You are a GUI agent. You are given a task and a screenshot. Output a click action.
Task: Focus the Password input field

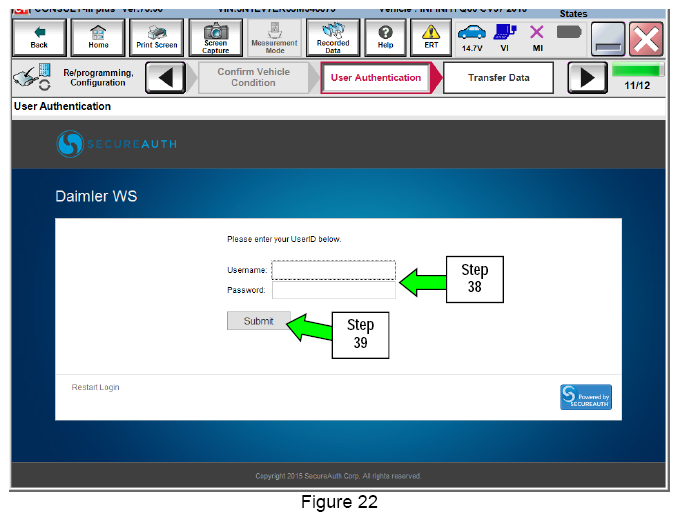point(333,290)
